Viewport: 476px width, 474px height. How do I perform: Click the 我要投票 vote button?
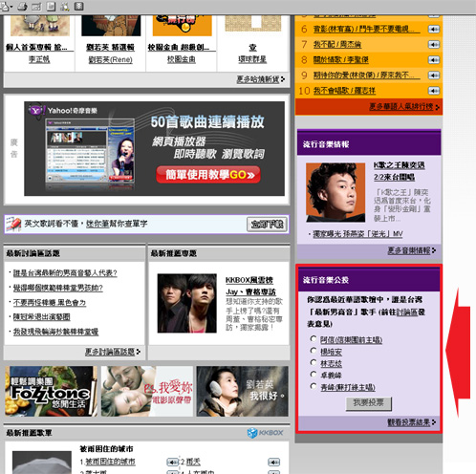coord(369,403)
